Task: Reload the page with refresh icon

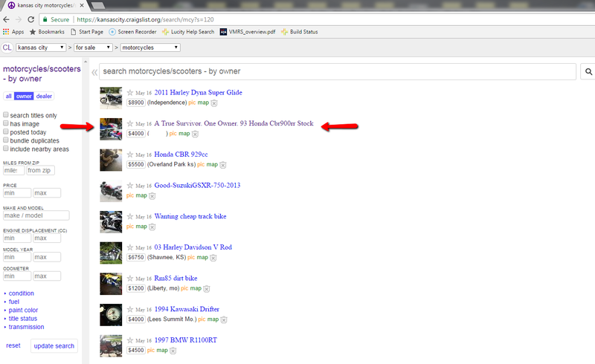Action: [x=31, y=19]
